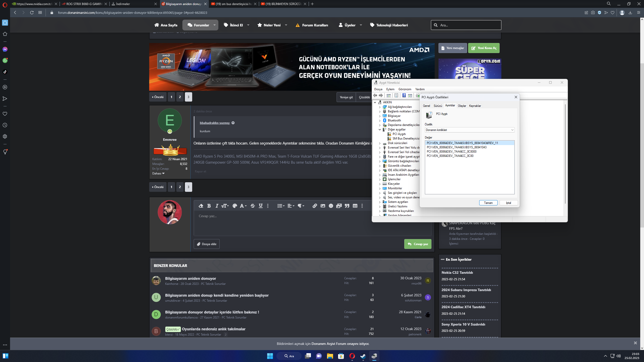
Task: Collapse the Diğer aygıtlar tree node
Action: point(380,129)
